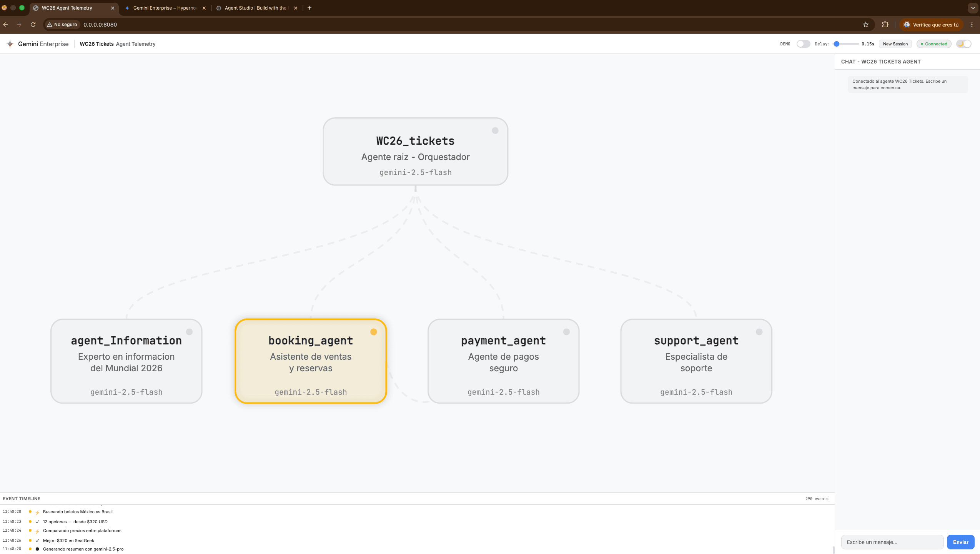This screenshot has width=980, height=554.
Task: Click the EVENT TIMELINE header
Action: pyautogui.click(x=22, y=499)
